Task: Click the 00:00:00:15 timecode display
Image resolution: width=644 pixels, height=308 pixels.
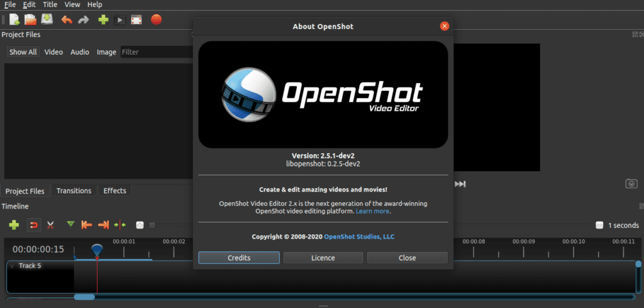Action: coord(38,249)
